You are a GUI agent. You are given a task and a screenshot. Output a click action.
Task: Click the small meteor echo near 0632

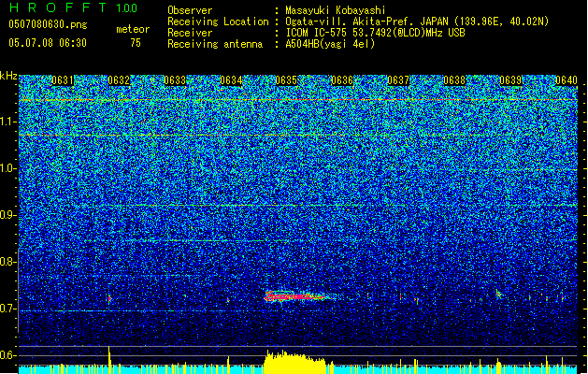(109, 298)
